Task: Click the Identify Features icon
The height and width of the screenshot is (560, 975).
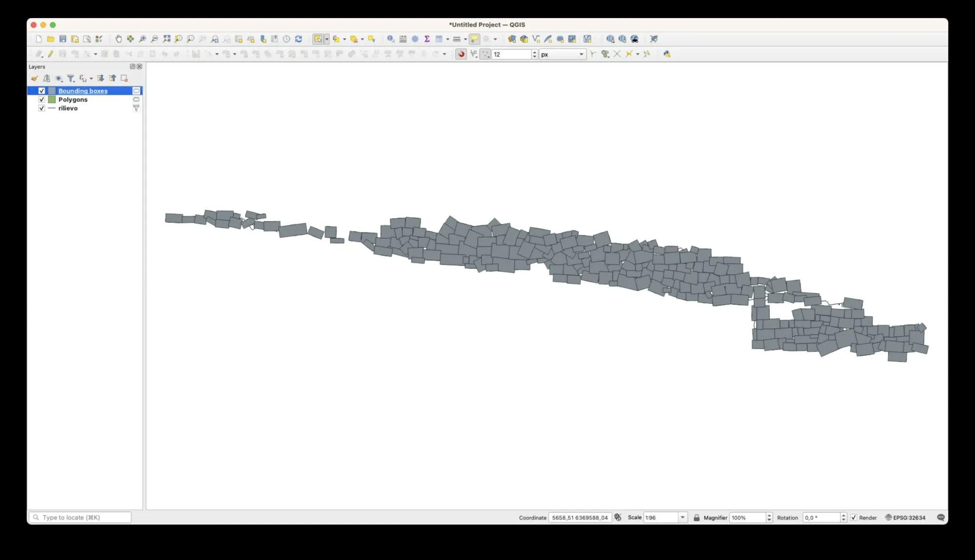Action: point(390,39)
